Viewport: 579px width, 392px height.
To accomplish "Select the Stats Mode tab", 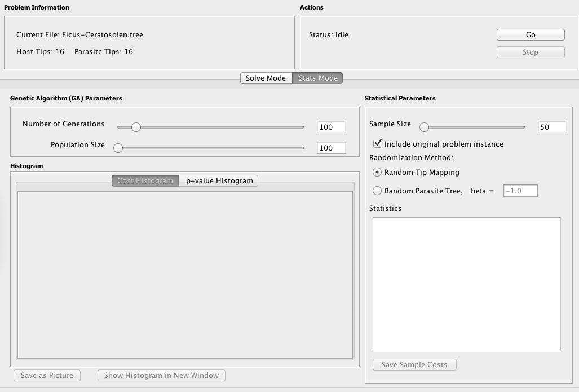I will point(317,78).
